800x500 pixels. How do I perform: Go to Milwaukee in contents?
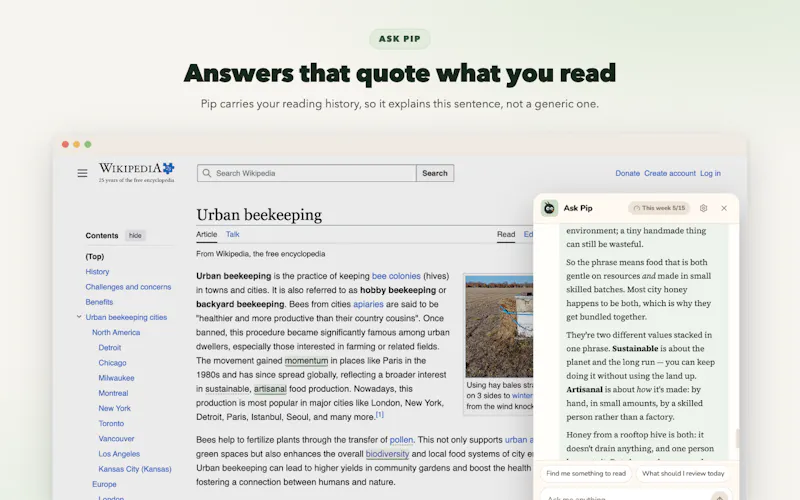[116, 378]
